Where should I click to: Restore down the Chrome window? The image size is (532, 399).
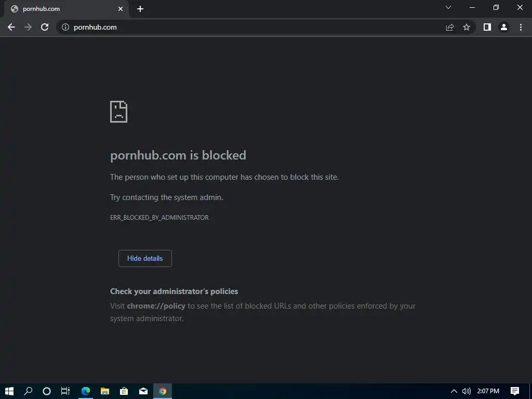[496, 7]
